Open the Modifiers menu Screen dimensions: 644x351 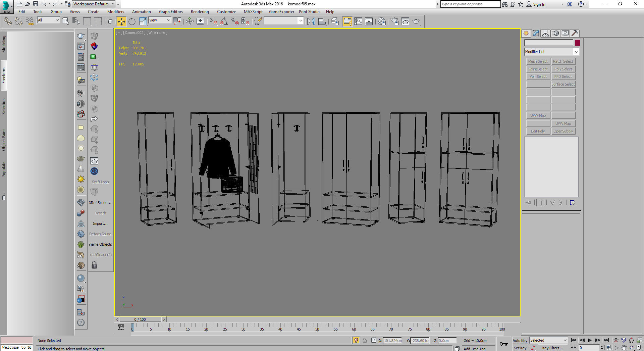116,12
